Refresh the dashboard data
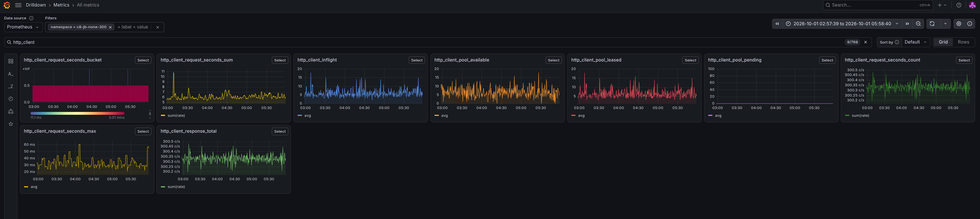Viewport: 980px width, 219px height. tap(932, 24)
